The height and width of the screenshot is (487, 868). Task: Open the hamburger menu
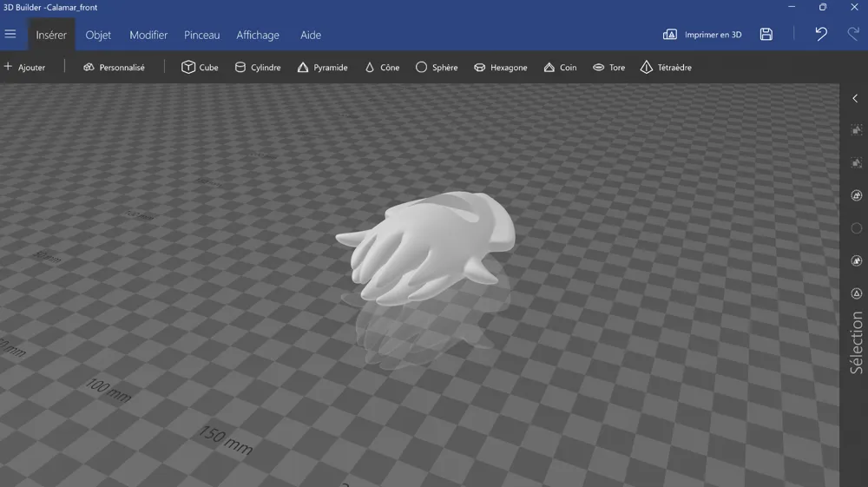(10, 35)
